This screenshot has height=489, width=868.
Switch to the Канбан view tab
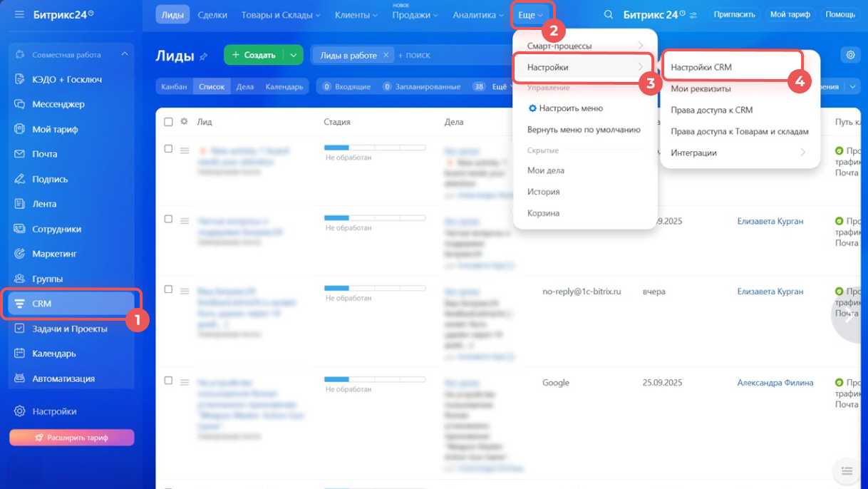pos(174,87)
